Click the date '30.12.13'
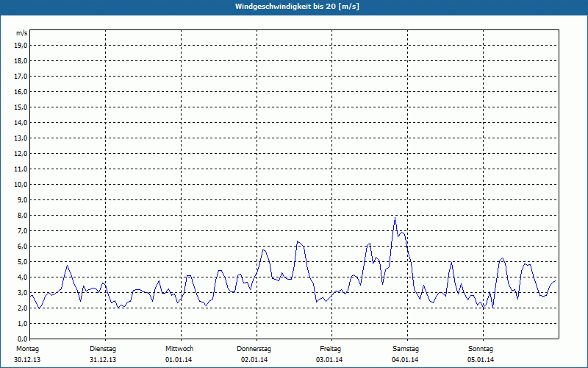 click(x=27, y=360)
